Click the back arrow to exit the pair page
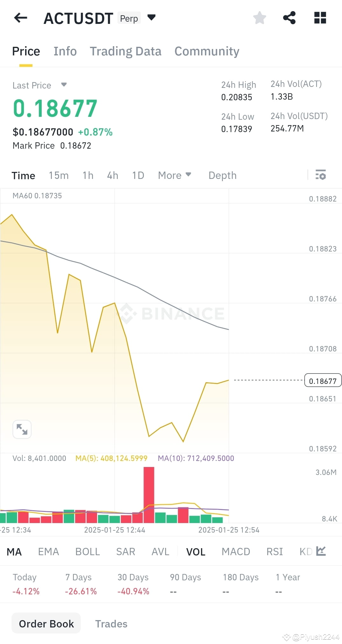Screen dimensions: 342x644 coord(20,18)
